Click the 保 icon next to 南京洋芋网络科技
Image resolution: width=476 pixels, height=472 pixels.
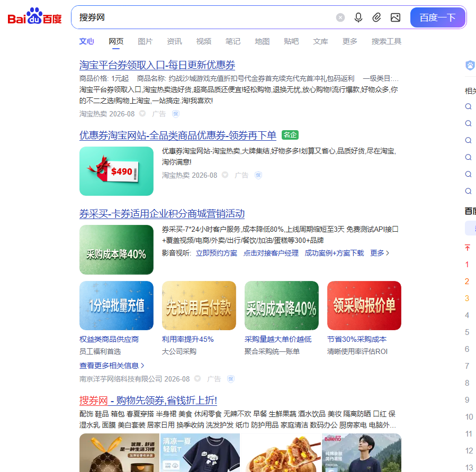(231, 379)
